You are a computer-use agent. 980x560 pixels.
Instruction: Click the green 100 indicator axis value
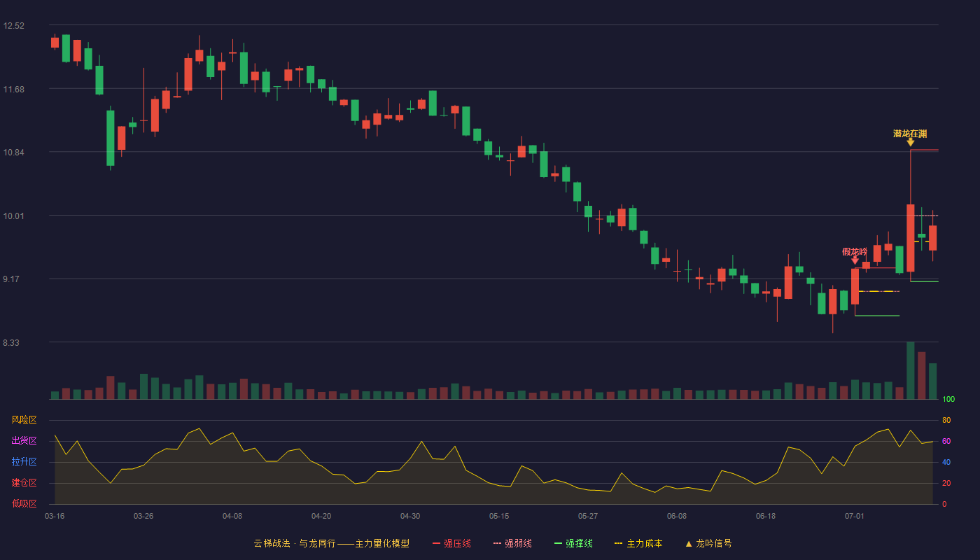[948, 399]
